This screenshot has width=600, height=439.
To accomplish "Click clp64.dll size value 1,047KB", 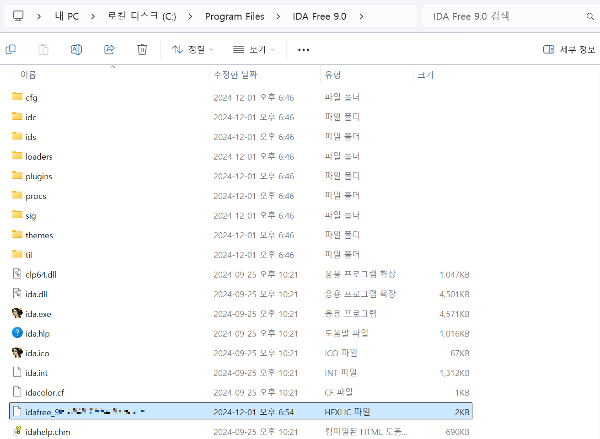I will 454,274.
